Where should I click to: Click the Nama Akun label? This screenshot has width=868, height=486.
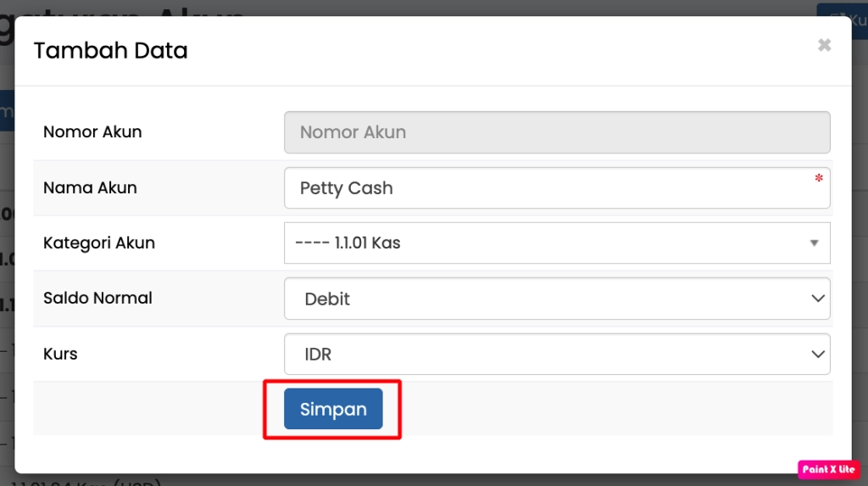tap(90, 187)
